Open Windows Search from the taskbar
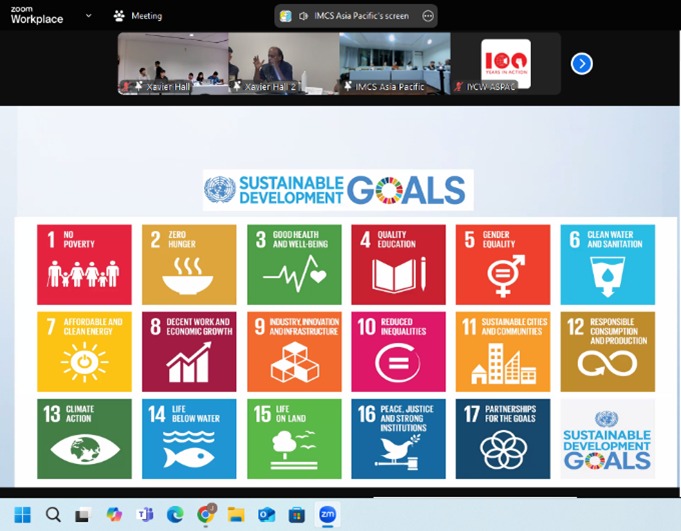This screenshot has height=531, width=681. [x=53, y=515]
